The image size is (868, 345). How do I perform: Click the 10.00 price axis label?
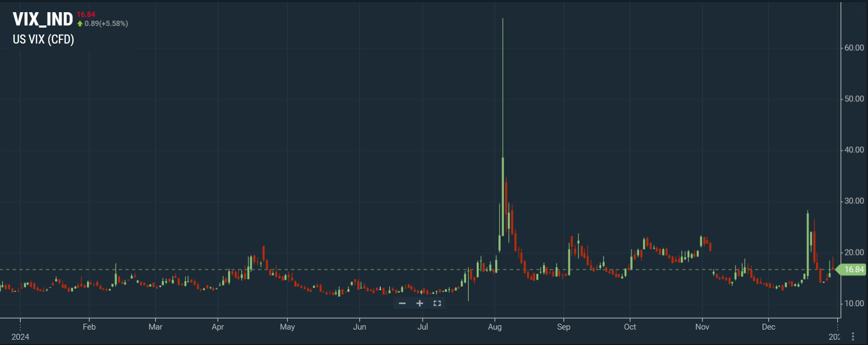click(854, 304)
